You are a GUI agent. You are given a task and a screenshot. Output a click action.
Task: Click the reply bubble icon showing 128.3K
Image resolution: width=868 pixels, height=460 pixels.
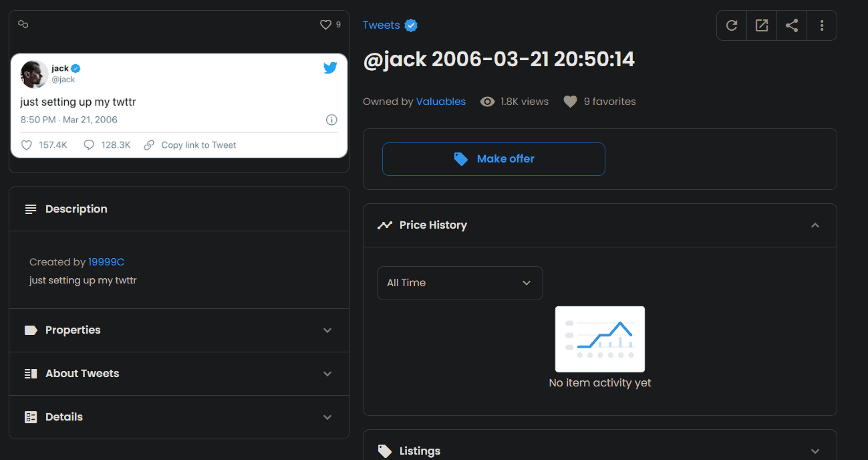pos(89,145)
